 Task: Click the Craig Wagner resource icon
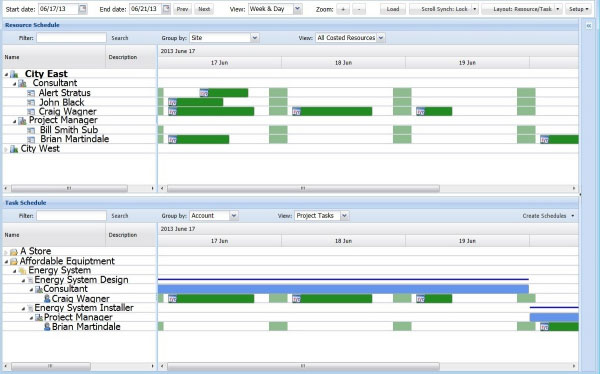31,112
